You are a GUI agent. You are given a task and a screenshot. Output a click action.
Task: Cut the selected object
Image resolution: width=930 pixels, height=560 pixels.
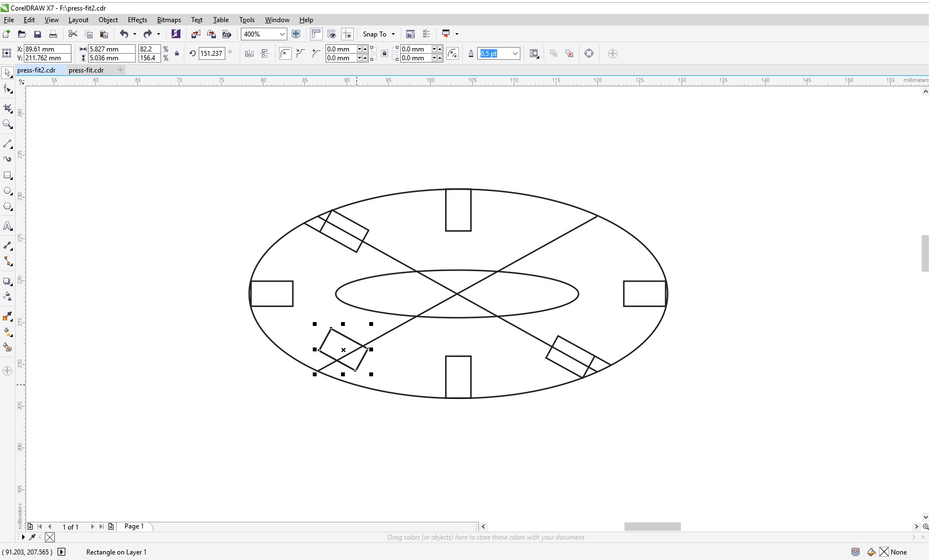point(73,34)
